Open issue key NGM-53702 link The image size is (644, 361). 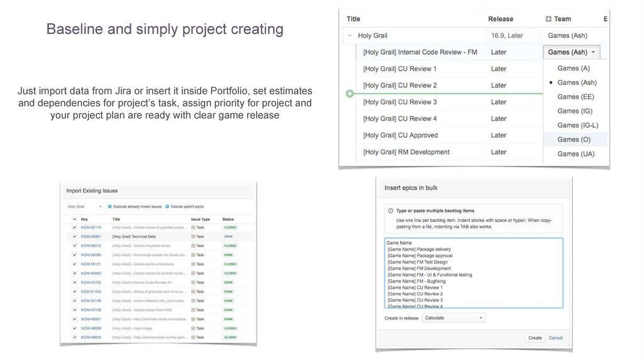[x=91, y=282]
